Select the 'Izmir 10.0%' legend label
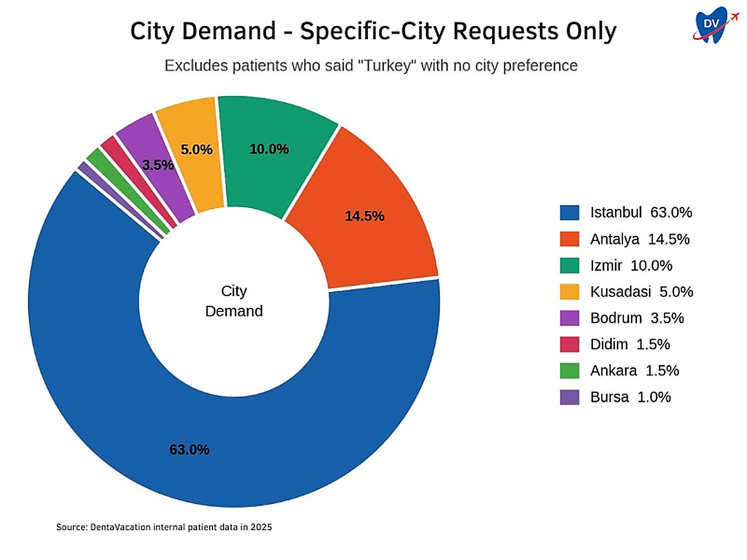 tap(631, 266)
